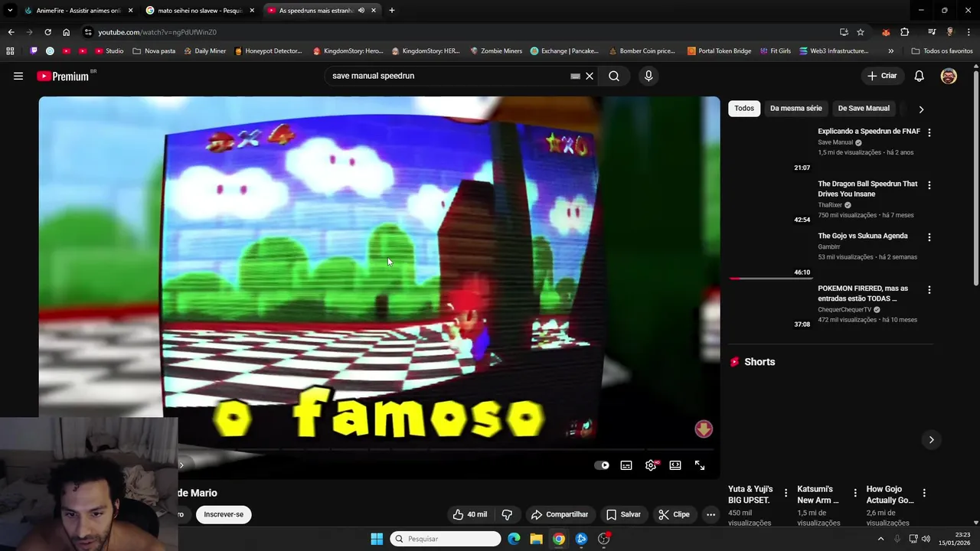Bookmark this page with star
The height and width of the screenshot is (551, 980).
pyautogui.click(x=861, y=32)
